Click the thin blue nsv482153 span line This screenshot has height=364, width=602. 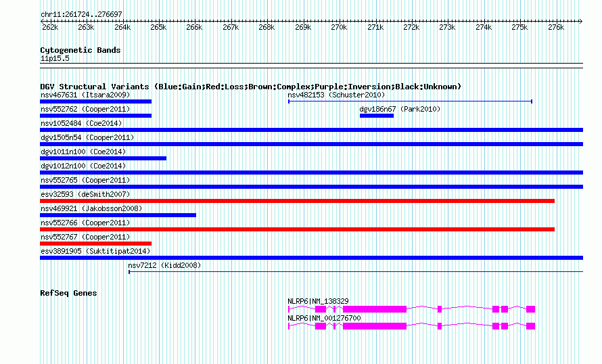410,101
